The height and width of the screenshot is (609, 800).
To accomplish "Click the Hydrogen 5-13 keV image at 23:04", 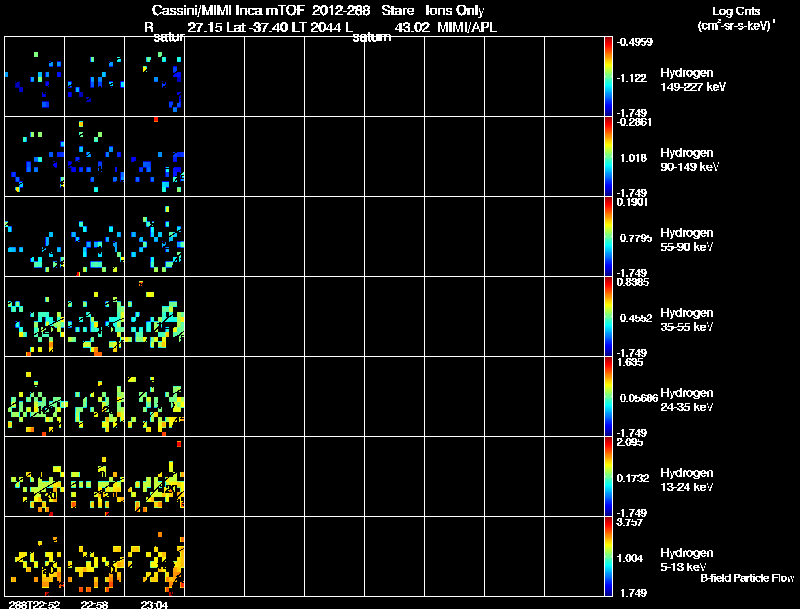I will tap(155, 556).
